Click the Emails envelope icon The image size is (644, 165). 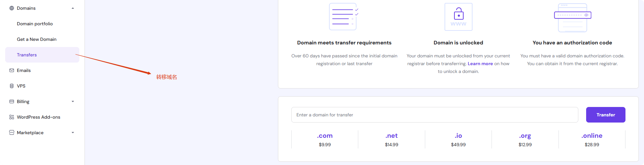tap(12, 70)
